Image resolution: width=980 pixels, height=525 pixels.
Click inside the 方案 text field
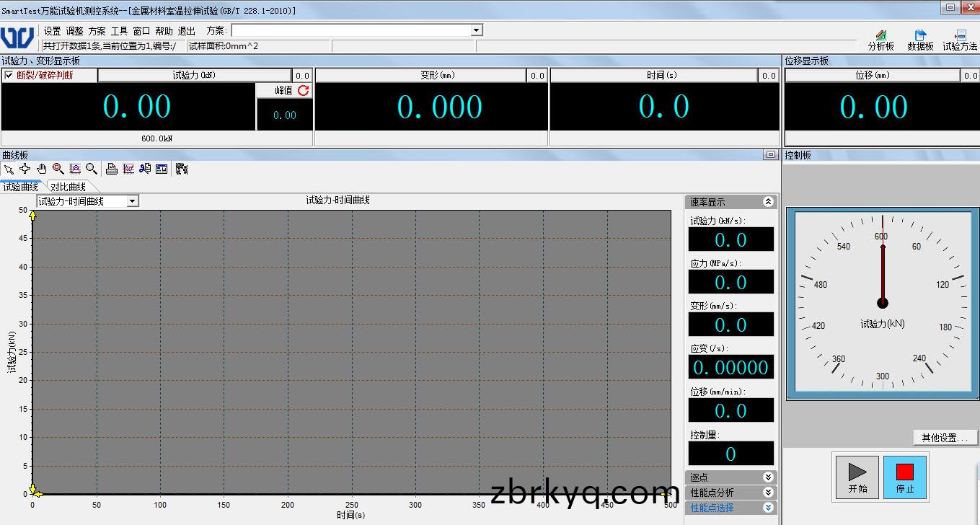click(x=350, y=30)
